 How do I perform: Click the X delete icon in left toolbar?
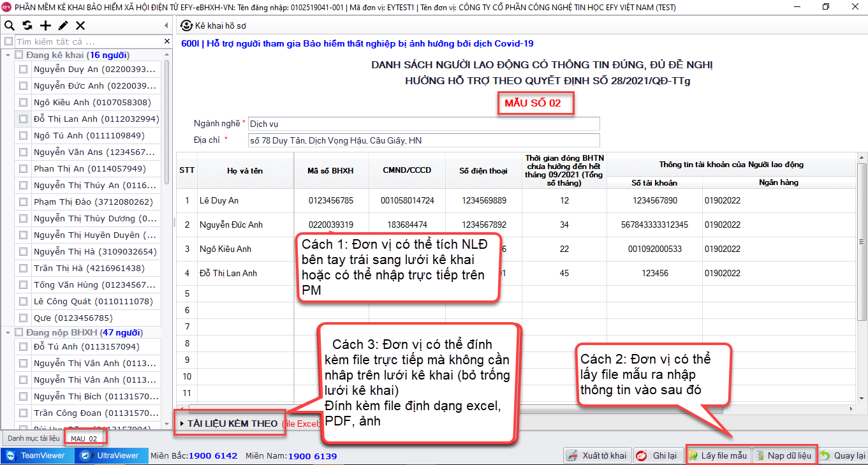[x=80, y=26]
